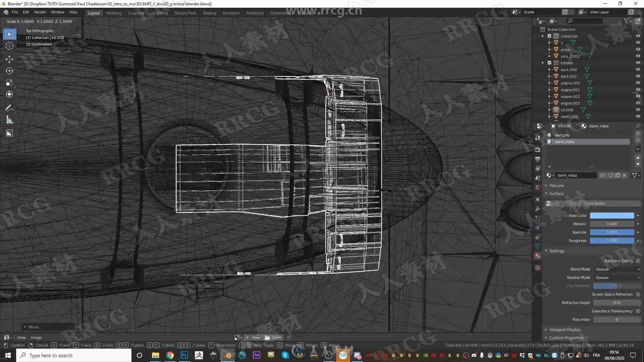Open the Render menu
Screen dimensions: 644x362
[40, 12]
